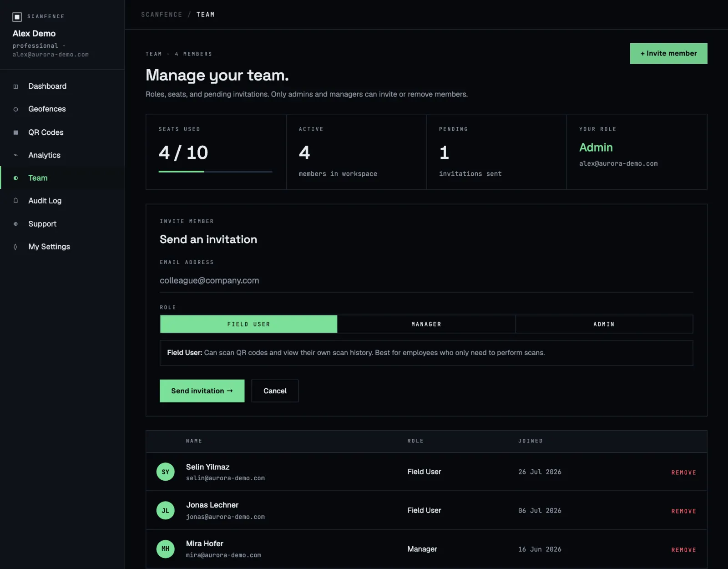Click Jonas Lechner's JL avatar

[165, 511]
